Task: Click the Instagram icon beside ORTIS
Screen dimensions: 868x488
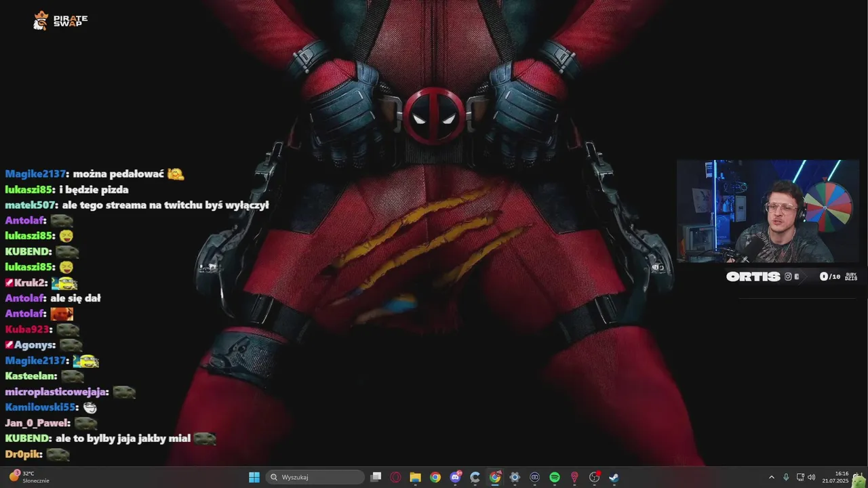Action: point(788,277)
